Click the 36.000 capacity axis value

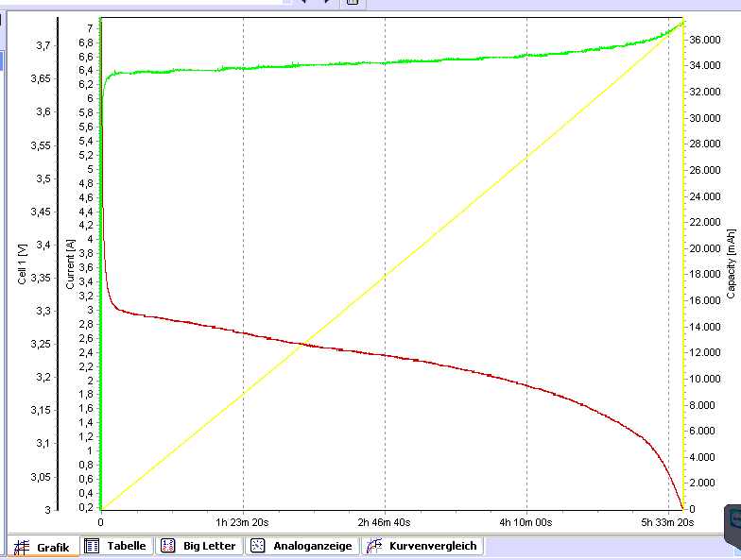pyautogui.click(x=706, y=41)
